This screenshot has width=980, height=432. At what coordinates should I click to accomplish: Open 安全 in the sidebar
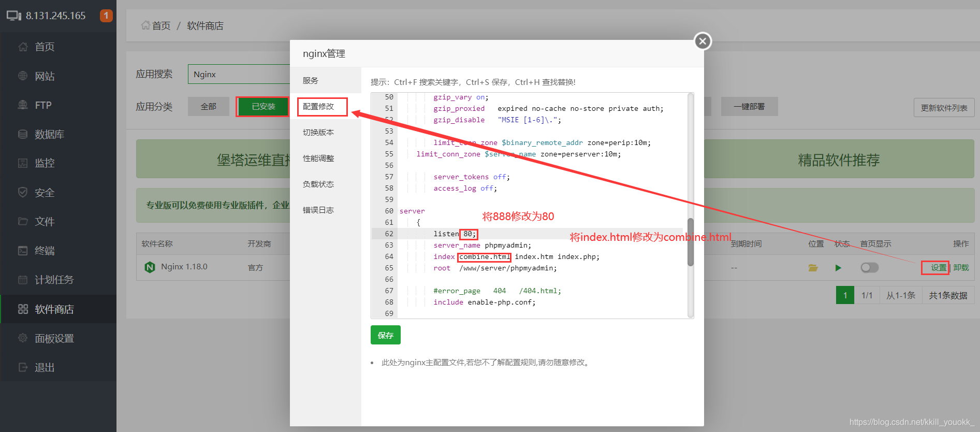58,193
